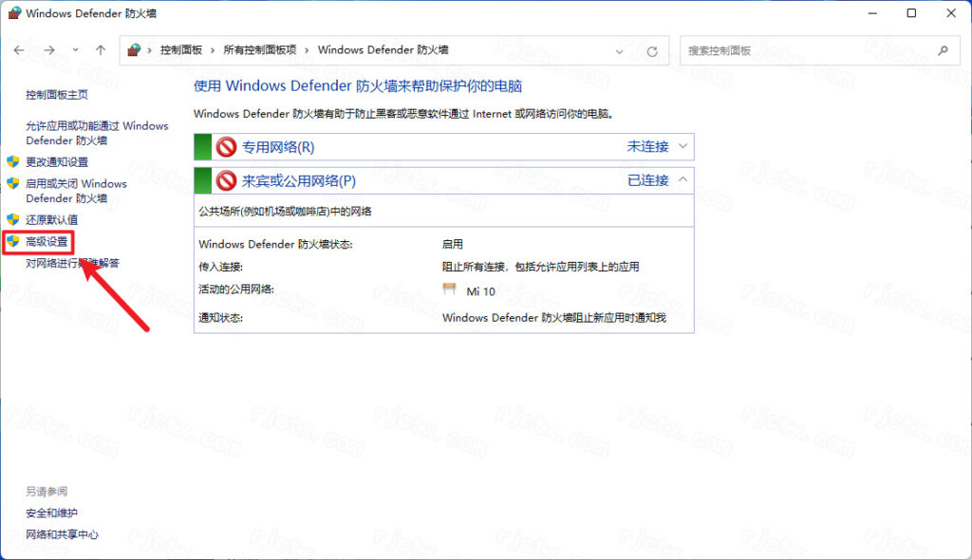The height and width of the screenshot is (560, 972).
Task: Click the firewall icon in address bar
Action: (134, 50)
